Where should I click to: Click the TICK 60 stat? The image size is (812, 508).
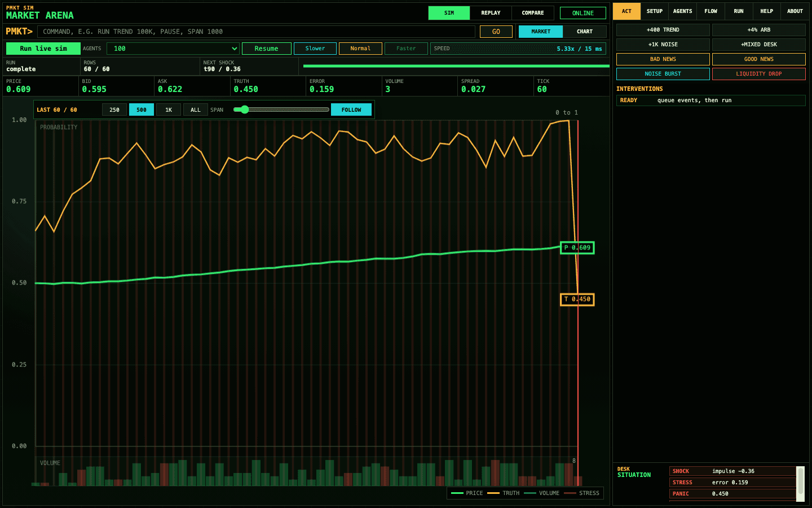coord(571,86)
